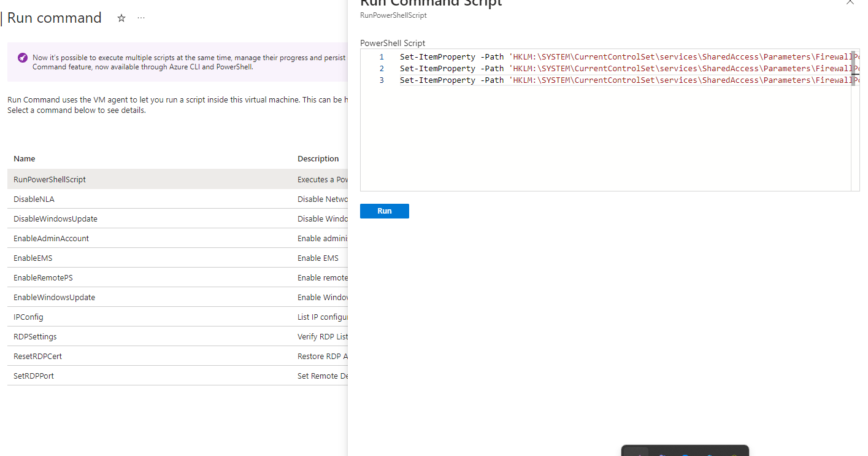This screenshot has width=868, height=456.
Task: Sort the list by the Name column
Action: point(24,158)
